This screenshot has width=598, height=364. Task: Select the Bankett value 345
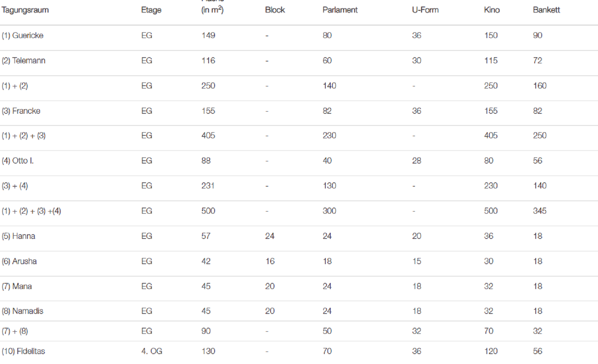pos(539,211)
